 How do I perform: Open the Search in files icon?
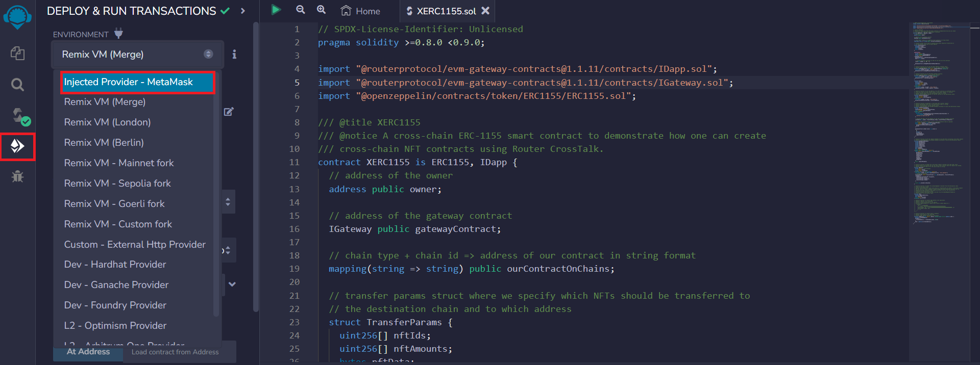click(x=17, y=85)
